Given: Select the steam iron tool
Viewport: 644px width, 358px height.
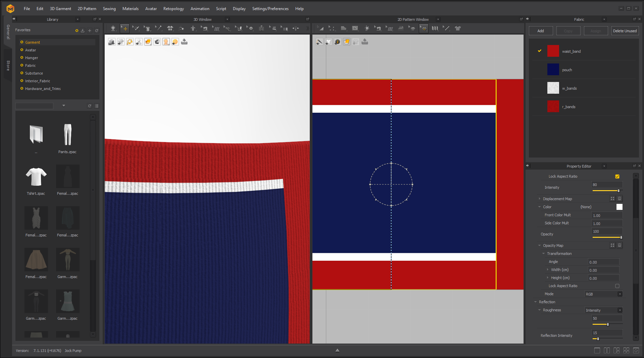Looking at the screenshot, I should tap(401, 29).
